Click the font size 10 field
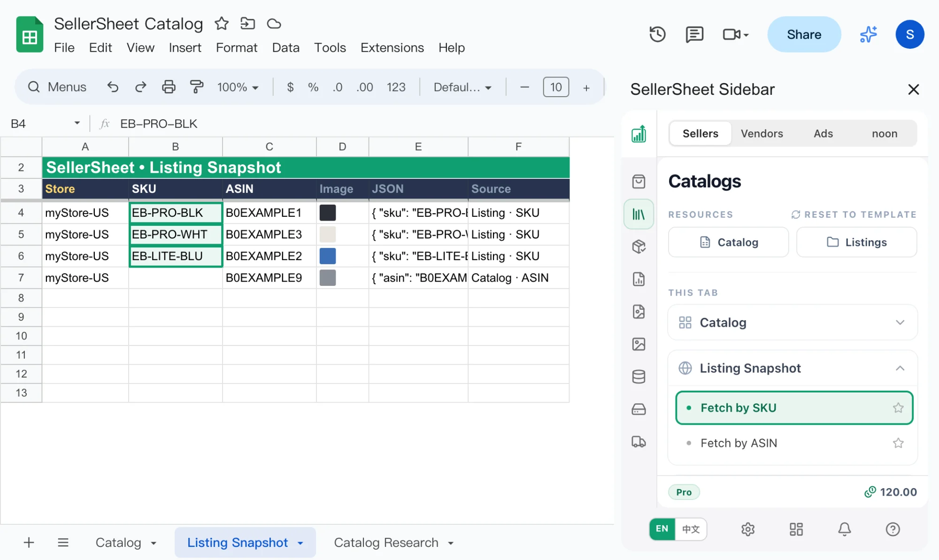This screenshot has height=560, width=939. (556, 87)
